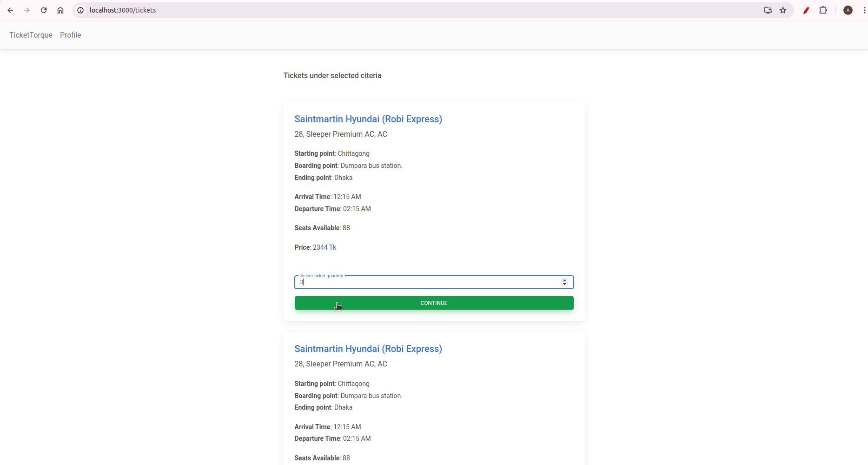Open the browser three-dot menu
The height and width of the screenshot is (465, 868).
point(864,10)
